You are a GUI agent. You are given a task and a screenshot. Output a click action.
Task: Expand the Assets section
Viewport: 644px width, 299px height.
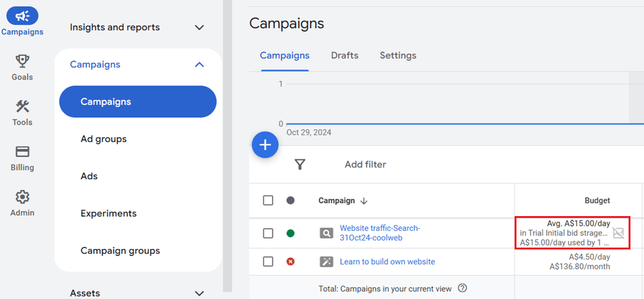pos(199,293)
